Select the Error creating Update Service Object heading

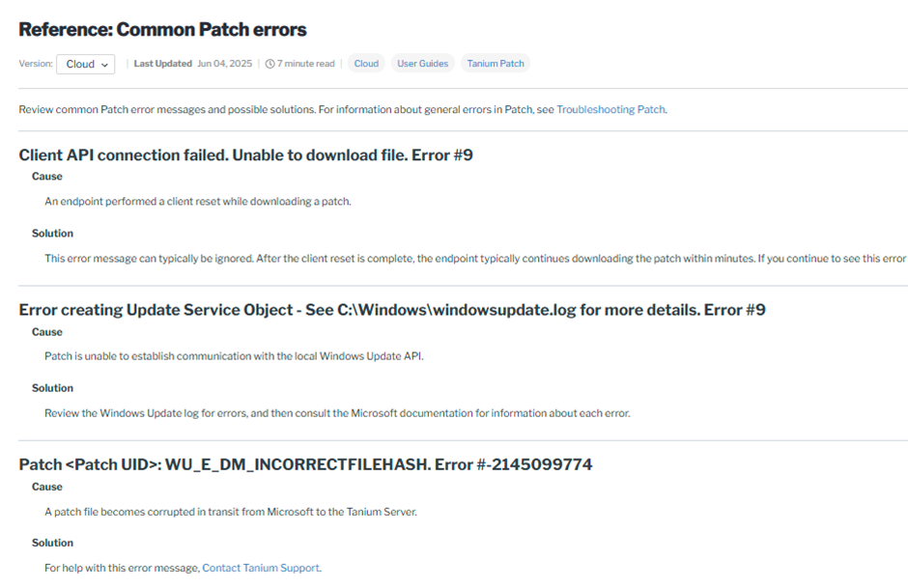click(x=391, y=310)
